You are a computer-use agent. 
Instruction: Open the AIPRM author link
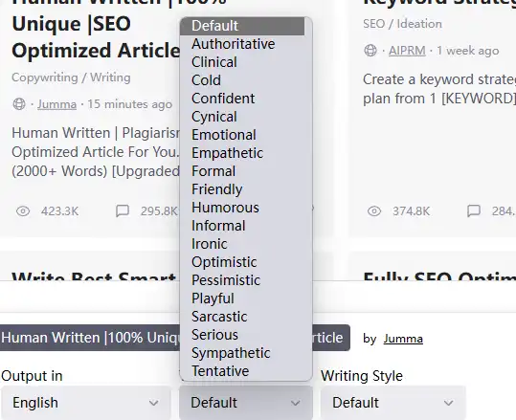point(407,51)
